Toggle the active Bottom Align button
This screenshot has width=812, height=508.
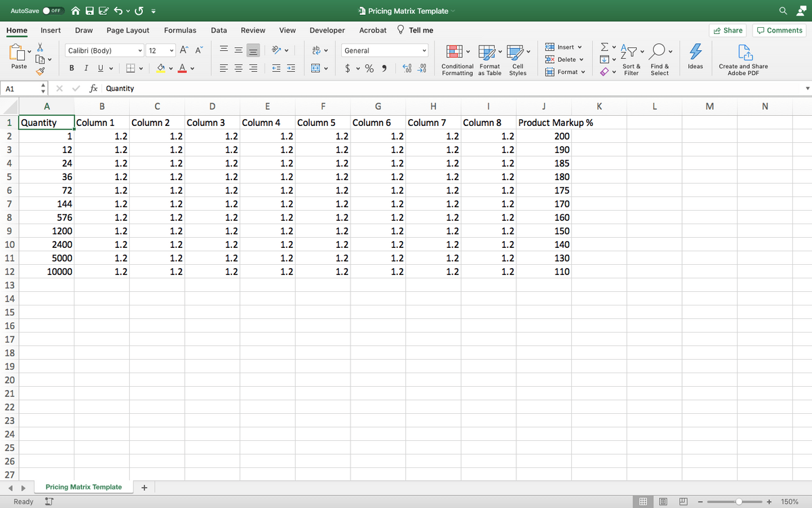tap(253, 51)
